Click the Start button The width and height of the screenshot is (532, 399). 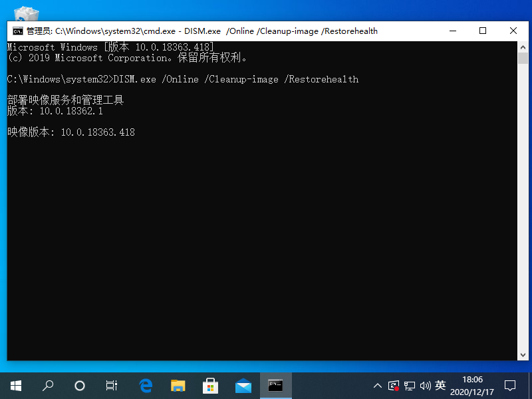pyautogui.click(x=16, y=385)
